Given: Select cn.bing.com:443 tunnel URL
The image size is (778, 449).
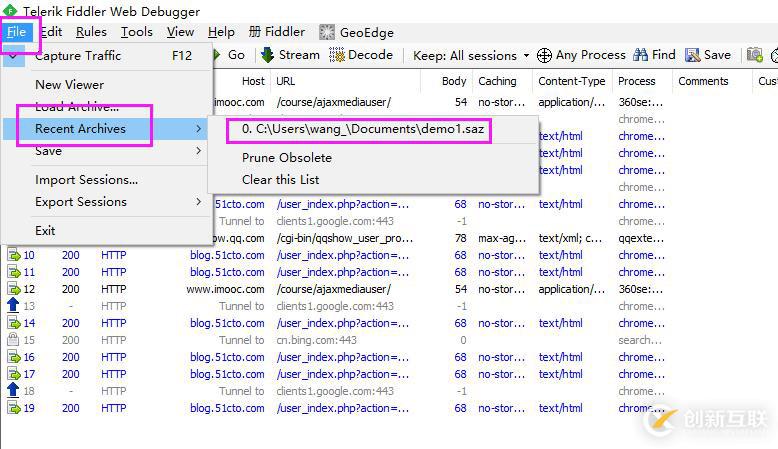Looking at the screenshot, I should click(x=317, y=340).
